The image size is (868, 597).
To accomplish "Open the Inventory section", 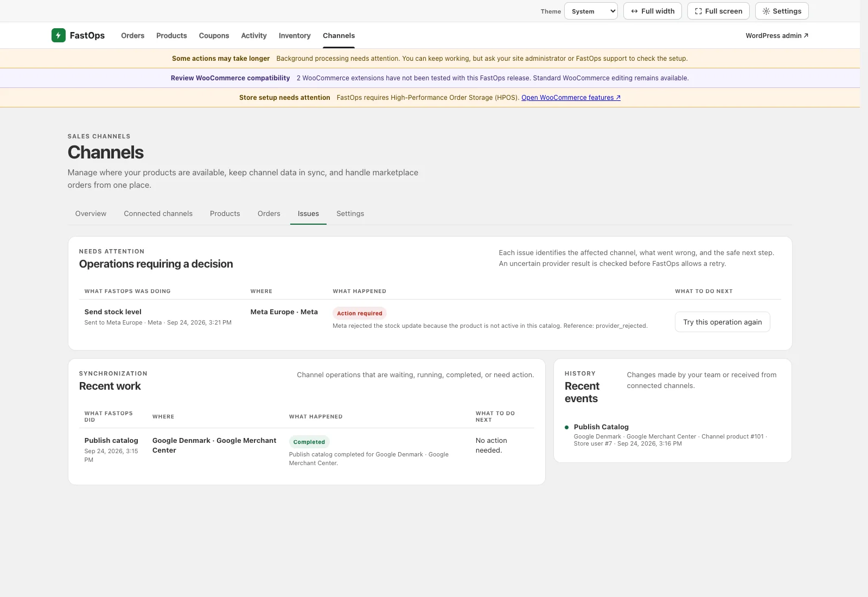I will coord(295,35).
